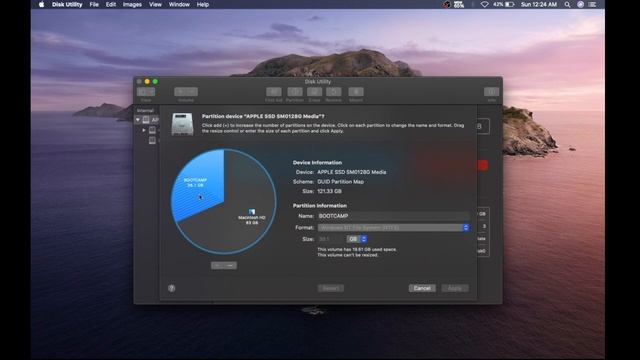Click the 121.33 GB device size text
This screenshot has width=640, height=360.
point(329,191)
